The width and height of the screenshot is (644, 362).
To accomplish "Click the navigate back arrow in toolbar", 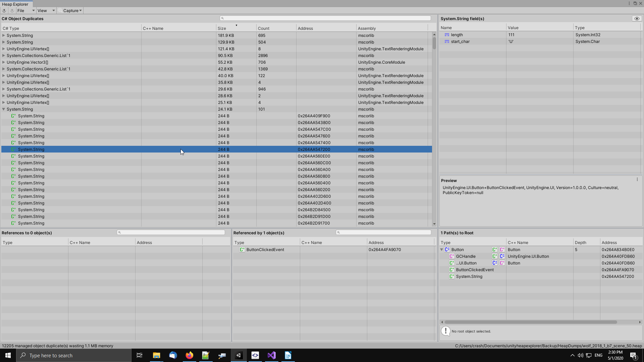I will (x=4, y=10).
